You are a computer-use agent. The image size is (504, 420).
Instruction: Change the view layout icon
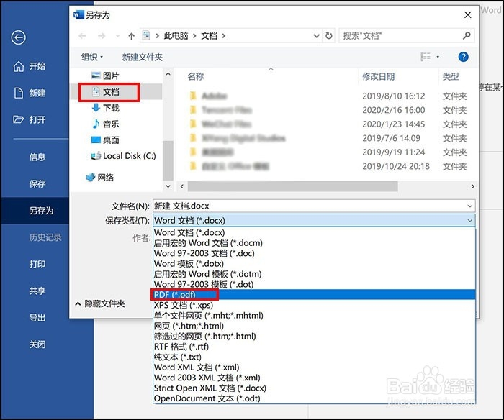point(426,57)
